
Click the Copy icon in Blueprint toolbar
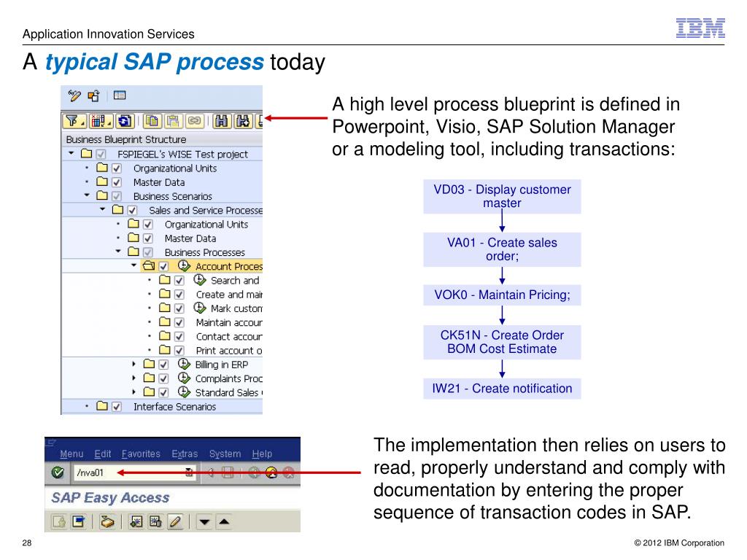pos(152,121)
